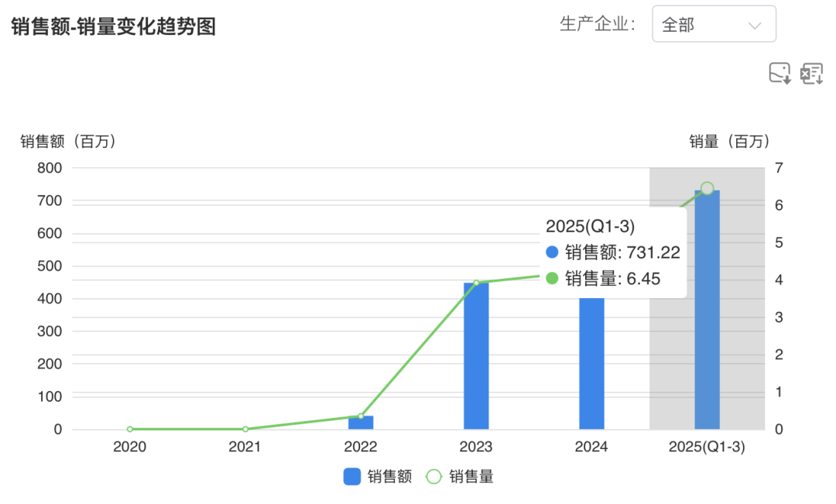836x504 pixels.
Task: Click the 销售额-销量变化趋势图 chart title
Action: pyautogui.click(x=114, y=26)
